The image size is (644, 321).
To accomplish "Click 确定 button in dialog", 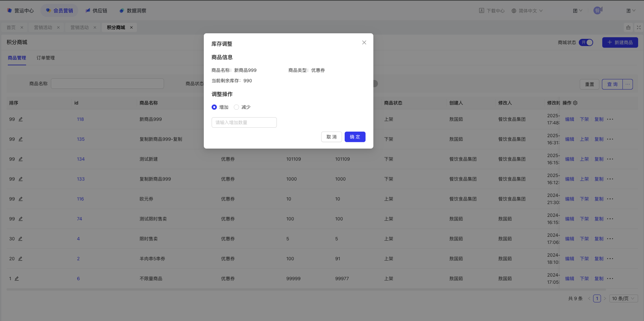I will [355, 137].
